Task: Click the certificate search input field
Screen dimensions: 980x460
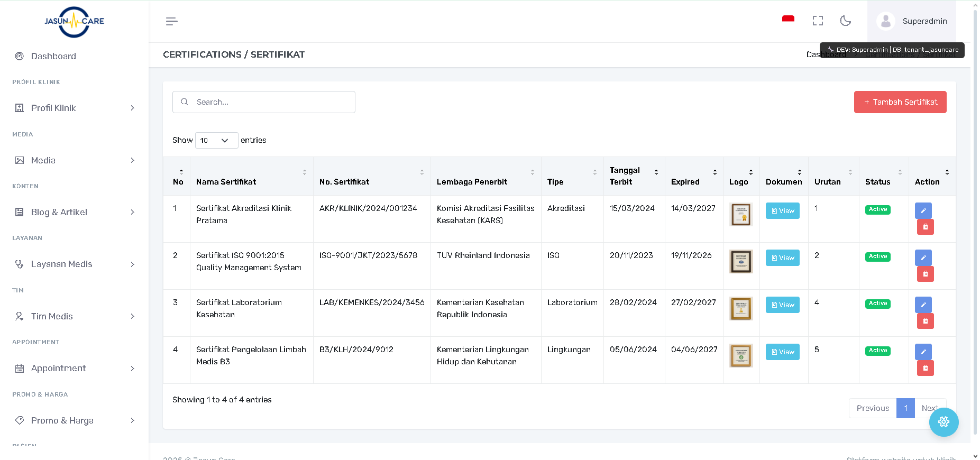Action: (263, 102)
